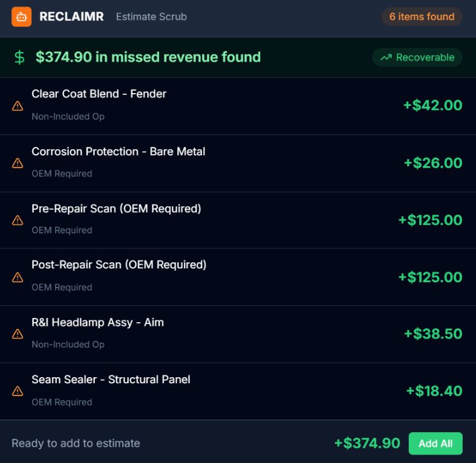
Task: Click the $374.90 missed revenue heading
Action: coord(148,57)
